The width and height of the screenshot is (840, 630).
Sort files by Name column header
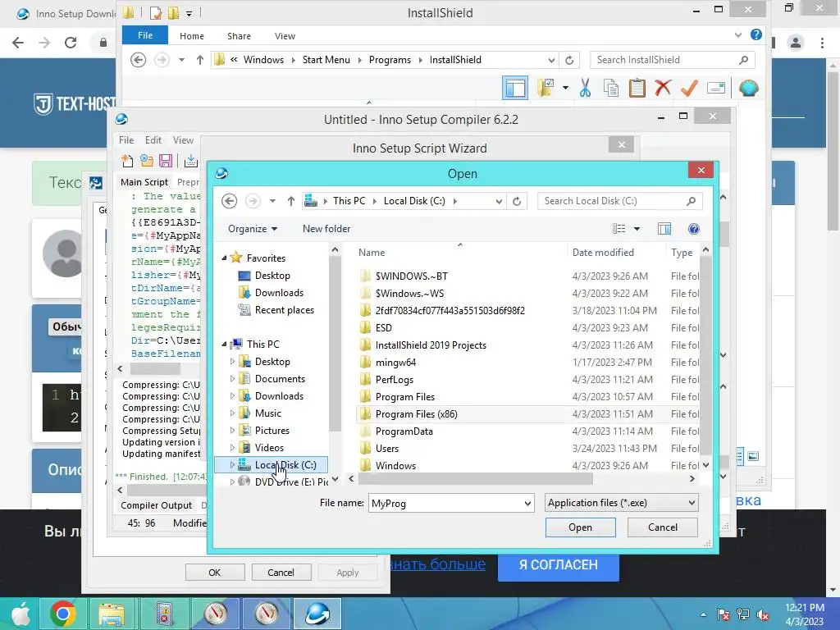pyautogui.click(x=372, y=253)
